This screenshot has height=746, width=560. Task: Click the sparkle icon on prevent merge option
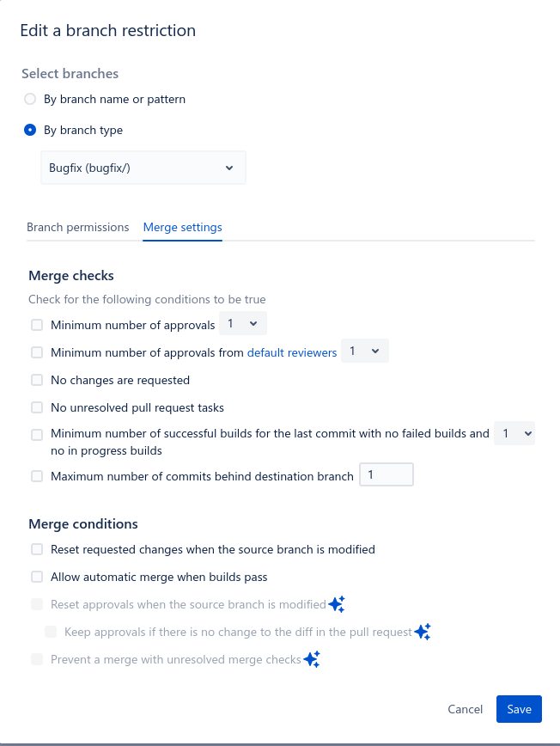pos(311,659)
